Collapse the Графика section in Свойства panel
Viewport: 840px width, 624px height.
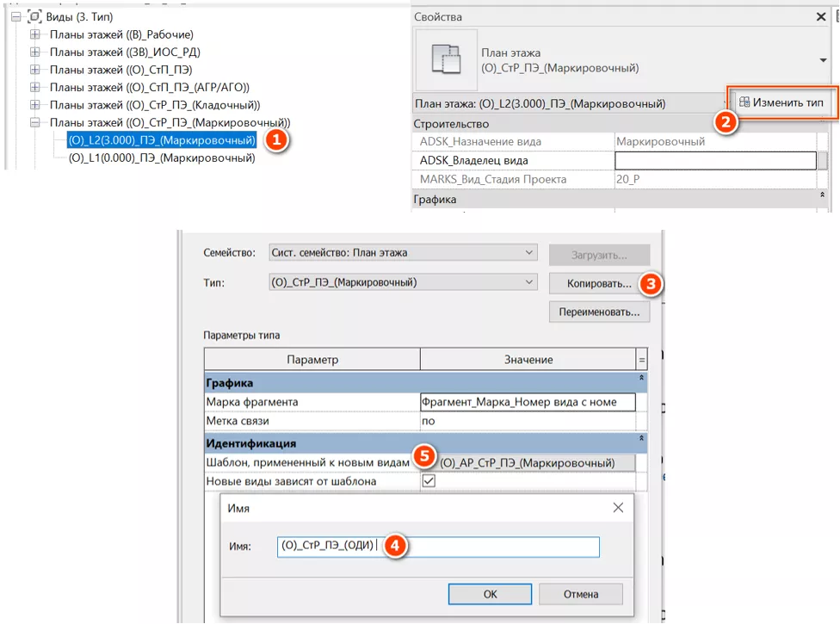pyautogui.click(x=822, y=198)
